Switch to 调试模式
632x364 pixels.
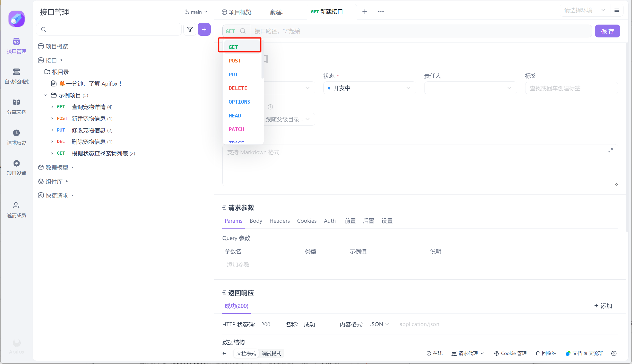[x=271, y=354]
